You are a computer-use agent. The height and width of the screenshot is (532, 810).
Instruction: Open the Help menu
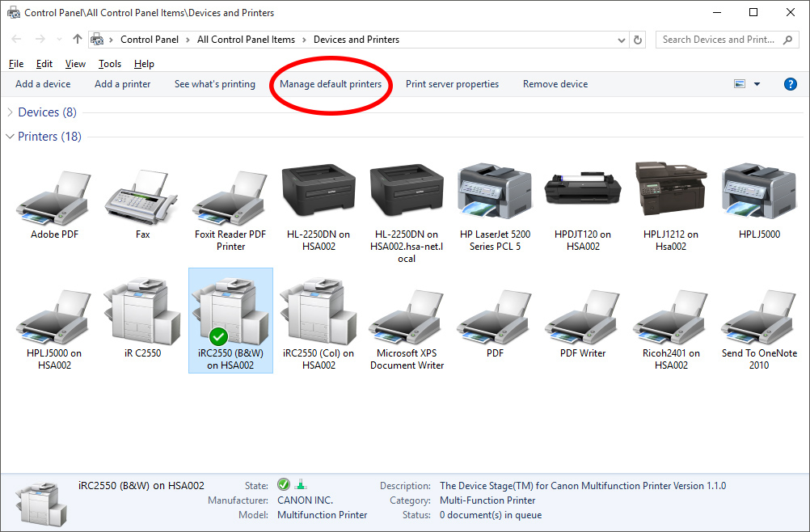(144, 64)
